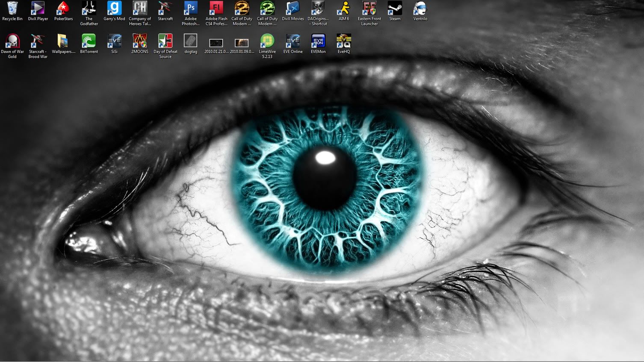The height and width of the screenshot is (362, 644).
Task: Open the Wallpapers folder icon
Action: (x=63, y=41)
